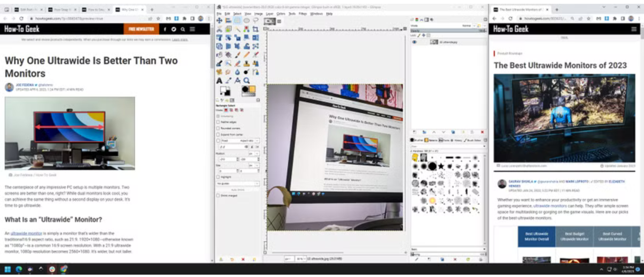The image size is (644, 277).
Task: Select the Crop tool
Action: (x=255, y=29)
